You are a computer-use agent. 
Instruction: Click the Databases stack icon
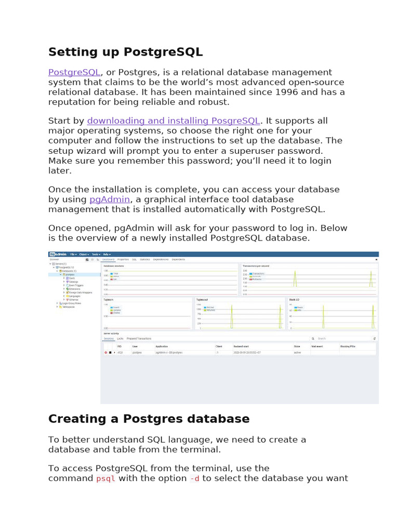[x=60, y=271]
